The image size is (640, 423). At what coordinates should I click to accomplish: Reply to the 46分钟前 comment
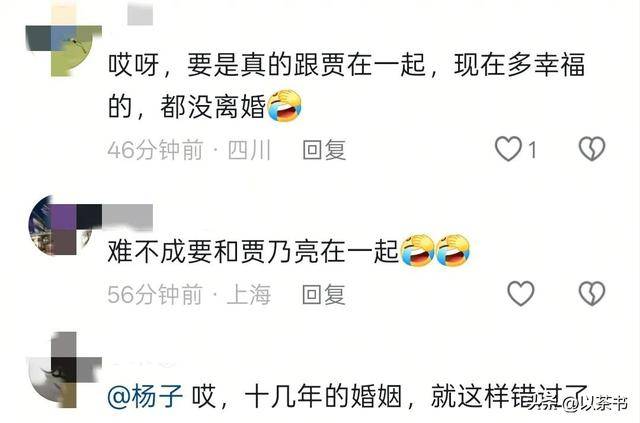point(324,149)
